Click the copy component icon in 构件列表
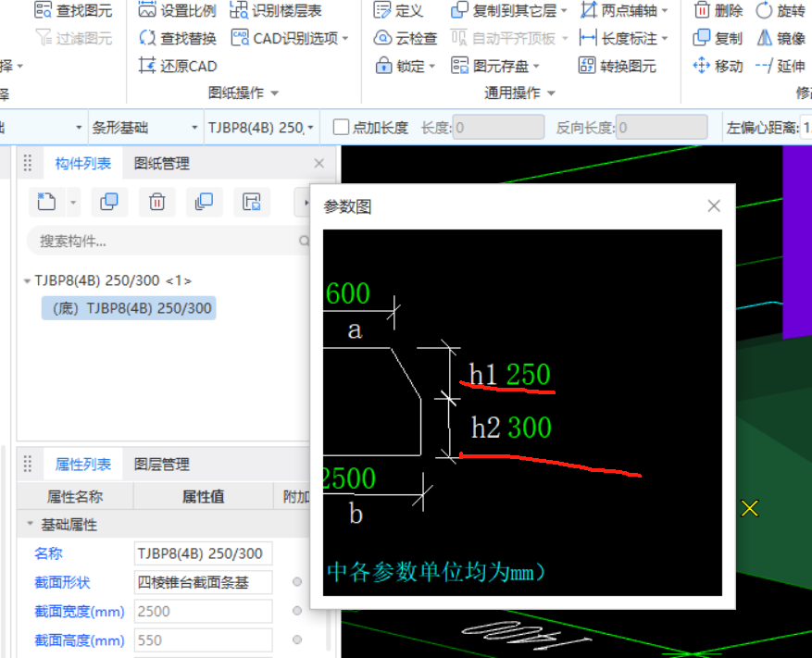The image size is (812, 658). tap(108, 202)
